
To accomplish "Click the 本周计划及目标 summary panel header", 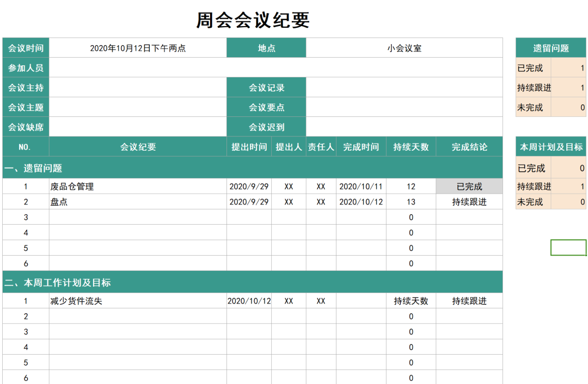I will (551, 147).
